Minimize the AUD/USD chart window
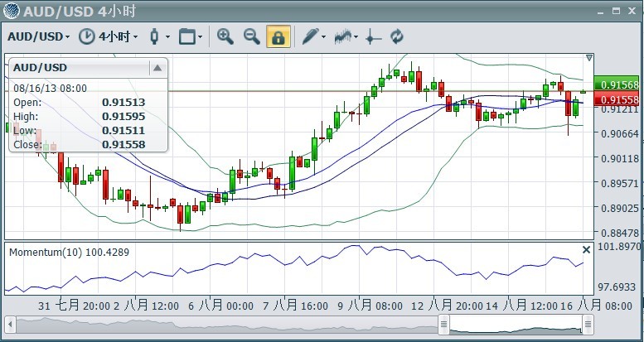The width and height of the screenshot is (644, 342). 600,12
